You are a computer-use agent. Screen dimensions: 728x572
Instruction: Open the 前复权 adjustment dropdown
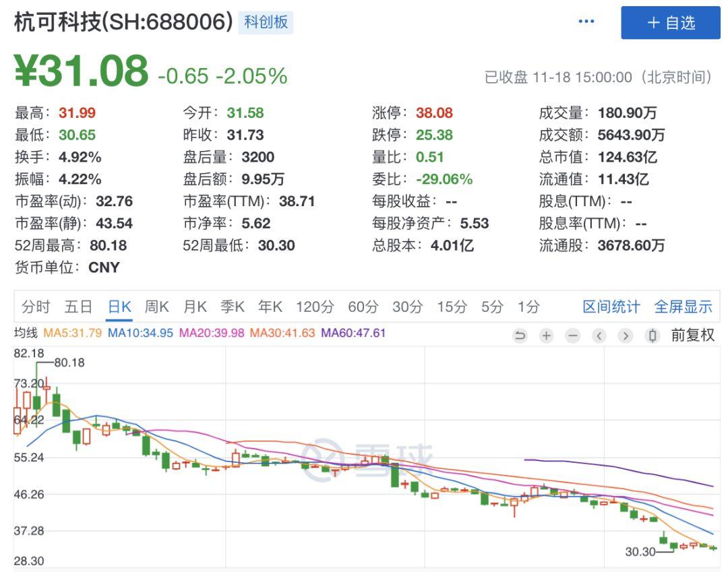(693, 335)
